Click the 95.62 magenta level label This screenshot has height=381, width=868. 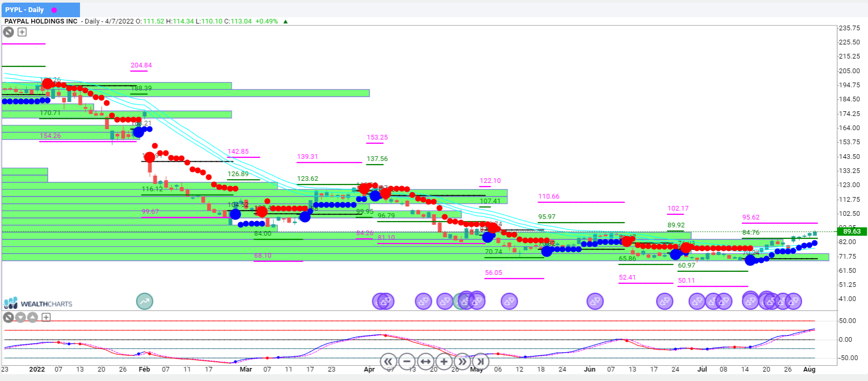[751, 217]
